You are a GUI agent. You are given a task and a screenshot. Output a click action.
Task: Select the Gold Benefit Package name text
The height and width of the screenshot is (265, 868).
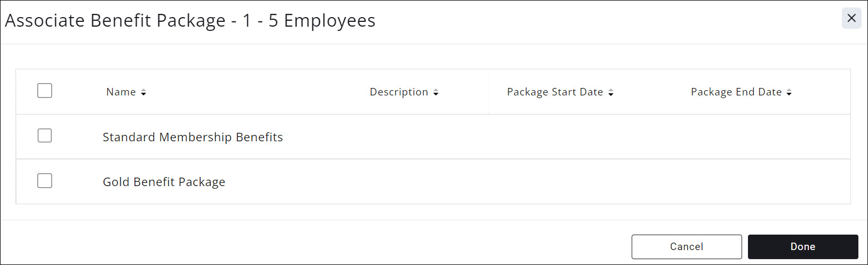coord(164,182)
